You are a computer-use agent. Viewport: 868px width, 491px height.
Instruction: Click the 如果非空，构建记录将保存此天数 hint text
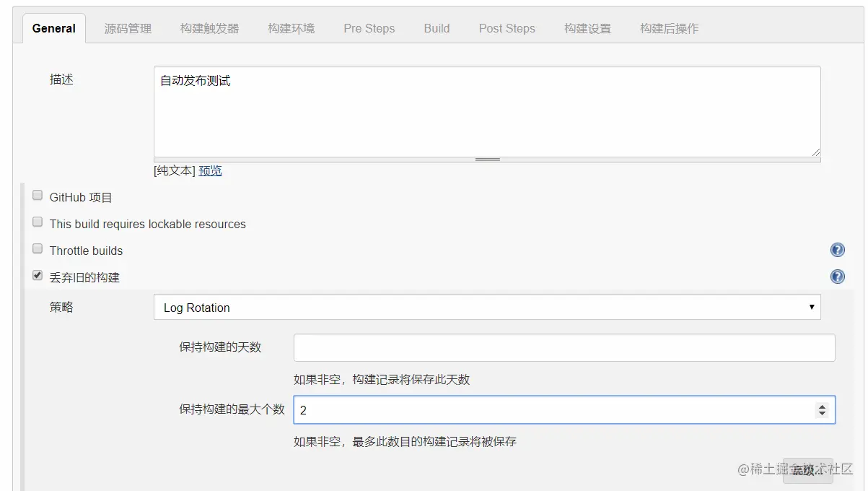pos(382,380)
